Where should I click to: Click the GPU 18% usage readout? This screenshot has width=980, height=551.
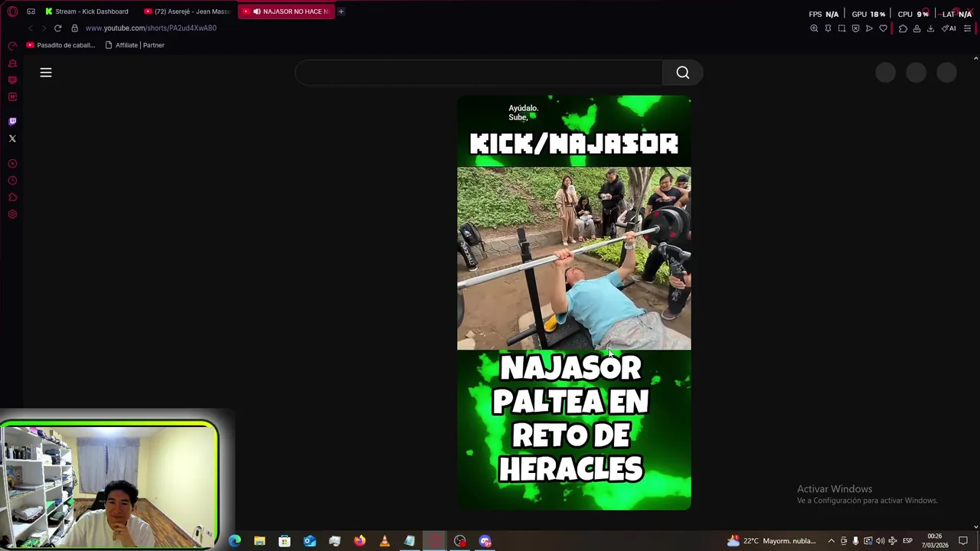point(868,14)
